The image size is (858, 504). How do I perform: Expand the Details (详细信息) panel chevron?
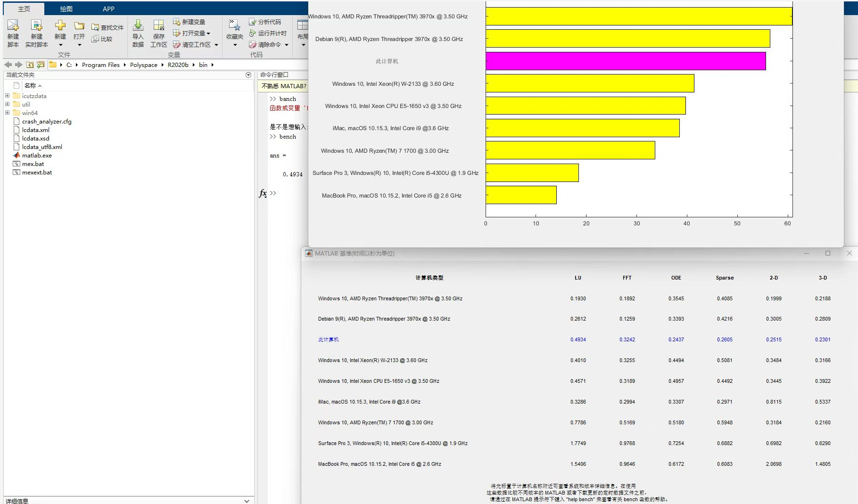247,501
